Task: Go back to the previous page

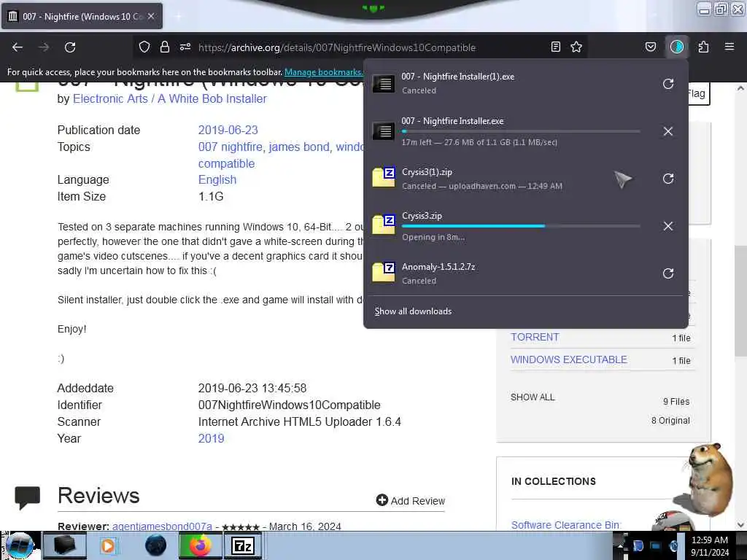Action: (18, 47)
